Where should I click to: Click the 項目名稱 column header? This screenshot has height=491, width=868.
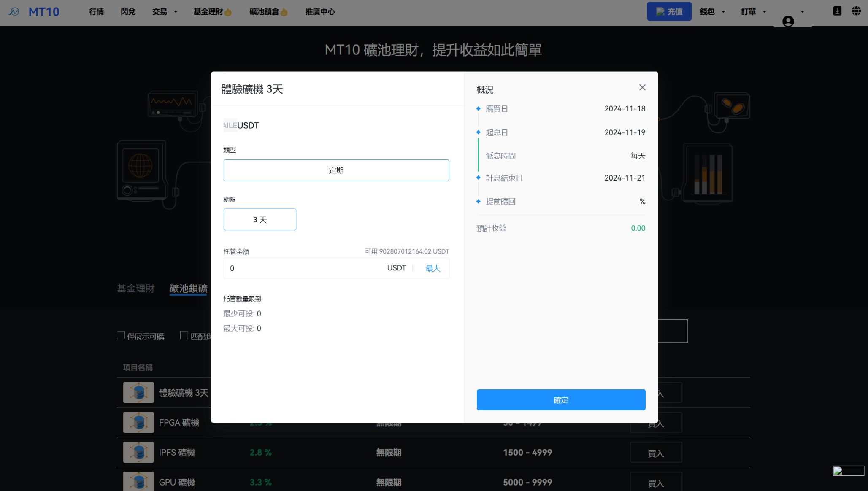(138, 367)
